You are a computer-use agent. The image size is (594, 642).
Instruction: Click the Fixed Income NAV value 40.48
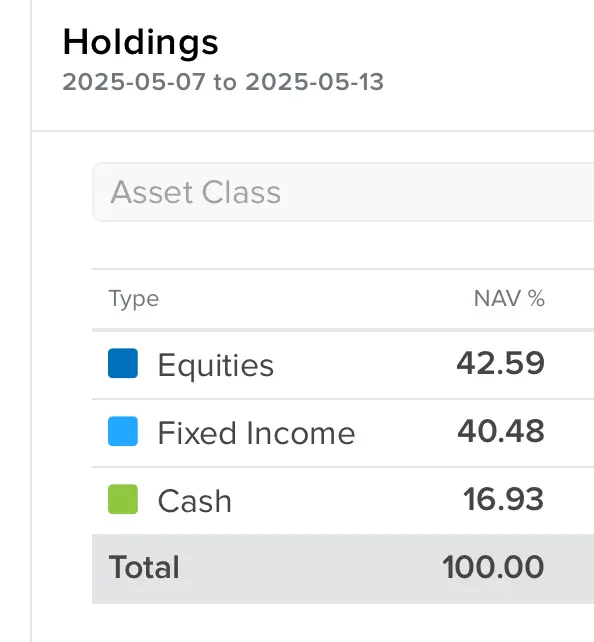[x=501, y=431]
